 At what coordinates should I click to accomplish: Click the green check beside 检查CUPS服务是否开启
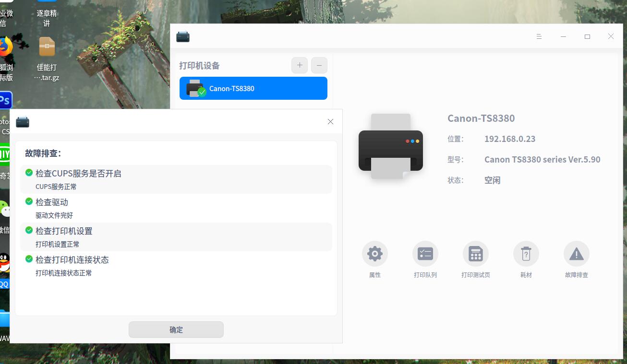click(29, 173)
